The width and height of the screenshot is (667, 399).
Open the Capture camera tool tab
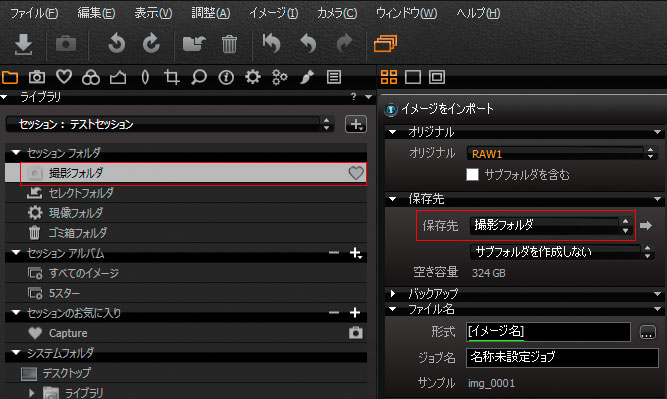pyautogui.click(x=37, y=77)
